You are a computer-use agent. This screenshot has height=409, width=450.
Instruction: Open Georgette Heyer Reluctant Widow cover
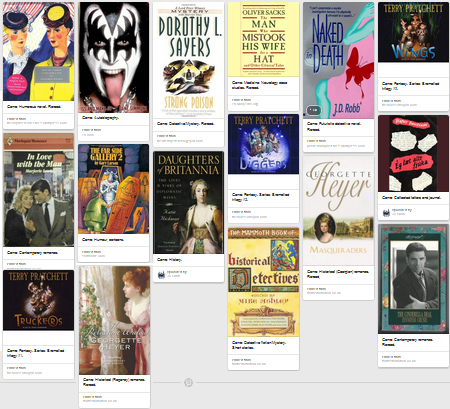coord(115,320)
